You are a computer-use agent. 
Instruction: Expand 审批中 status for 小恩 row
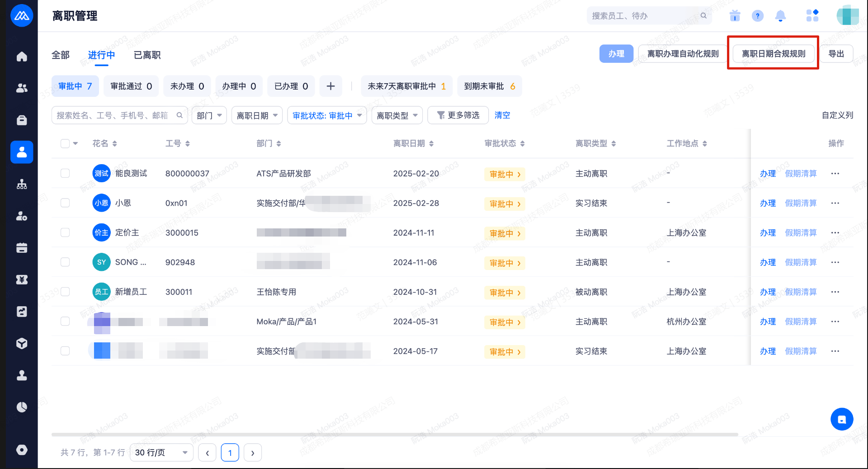coord(505,204)
